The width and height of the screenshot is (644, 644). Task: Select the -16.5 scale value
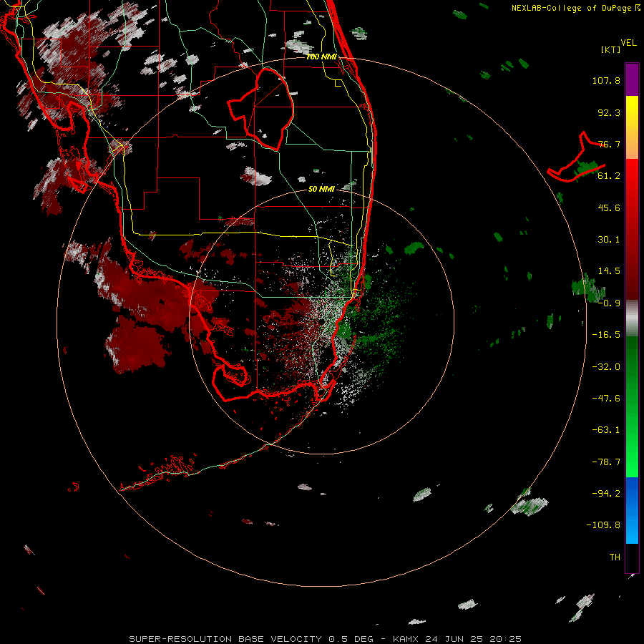pyautogui.click(x=606, y=335)
